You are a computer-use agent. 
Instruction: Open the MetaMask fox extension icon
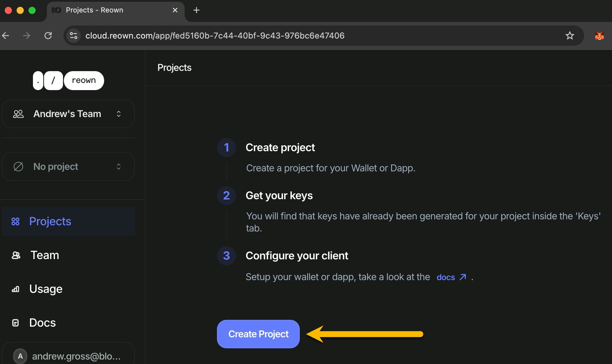point(599,36)
